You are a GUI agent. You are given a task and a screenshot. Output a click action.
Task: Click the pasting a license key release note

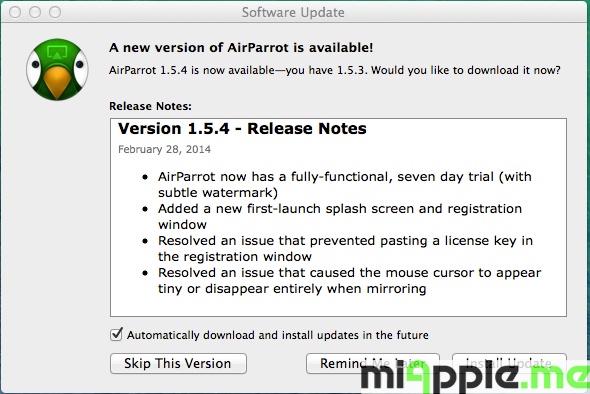345,248
